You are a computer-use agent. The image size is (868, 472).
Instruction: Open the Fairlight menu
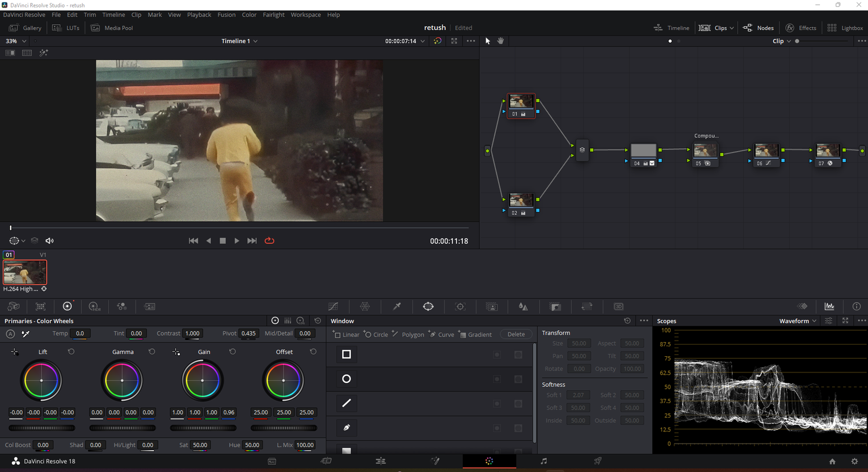coord(274,14)
